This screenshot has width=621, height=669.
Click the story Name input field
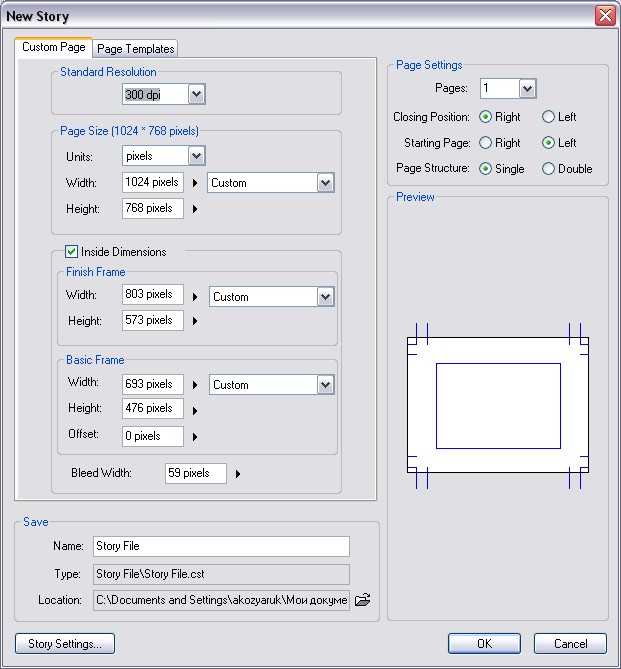(221, 546)
